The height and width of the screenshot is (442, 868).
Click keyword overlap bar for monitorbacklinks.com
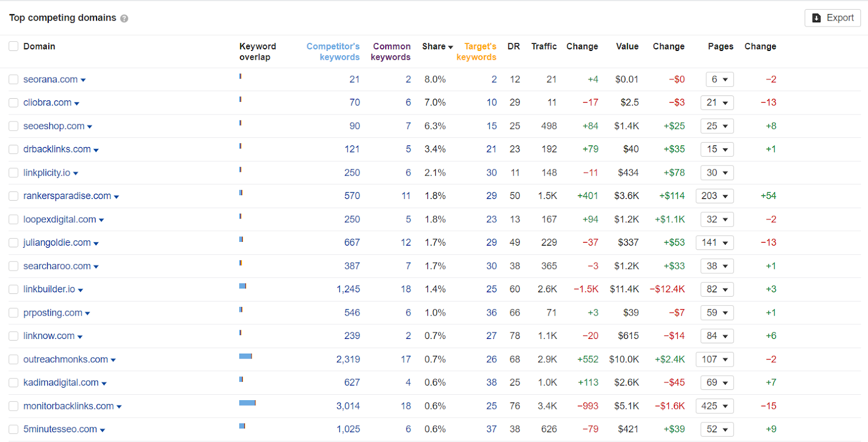247,403
